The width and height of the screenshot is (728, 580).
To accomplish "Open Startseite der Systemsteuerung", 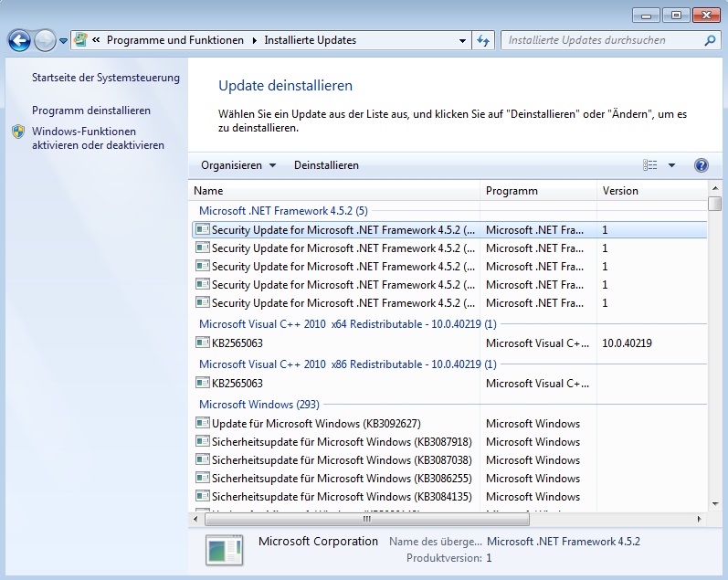I will [105, 78].
